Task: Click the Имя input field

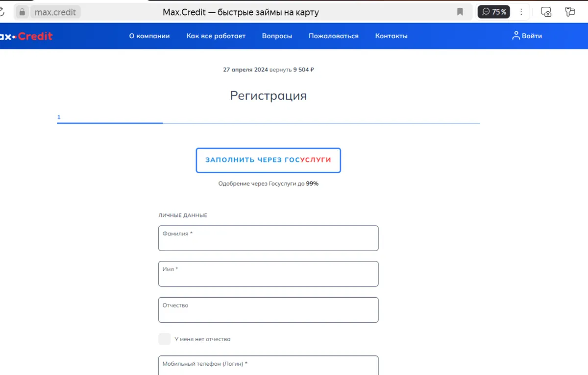Action: 268,274
